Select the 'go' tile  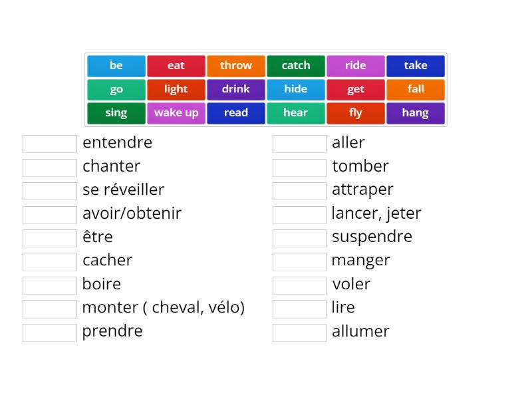pos(116,89)
